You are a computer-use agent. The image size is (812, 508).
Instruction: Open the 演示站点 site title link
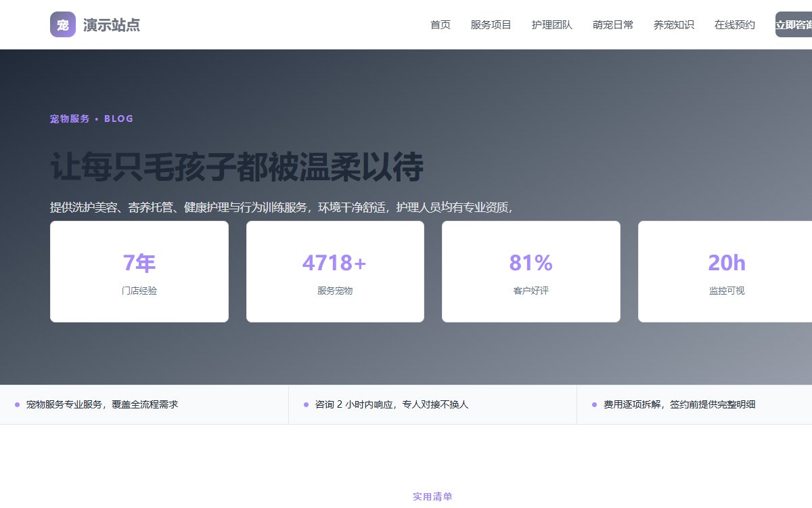click(x=112, y=25)
